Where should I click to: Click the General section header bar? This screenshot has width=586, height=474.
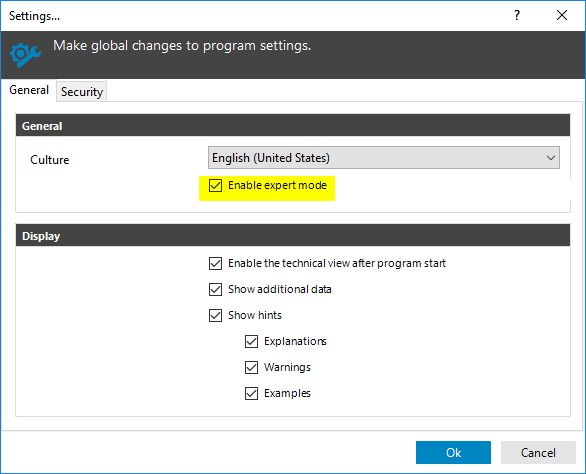pos(293,126)
